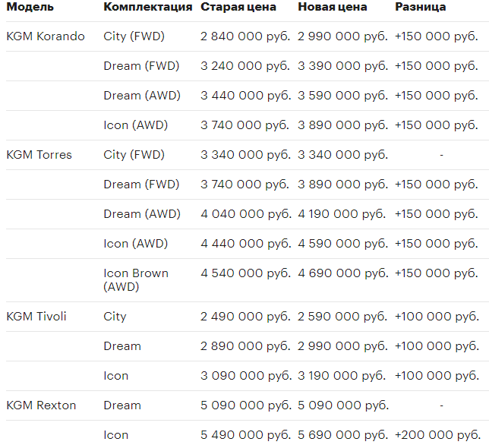Select the old price 4 040 000 руб.
This screenshot has width=489, height=448.
coord(245,214)
